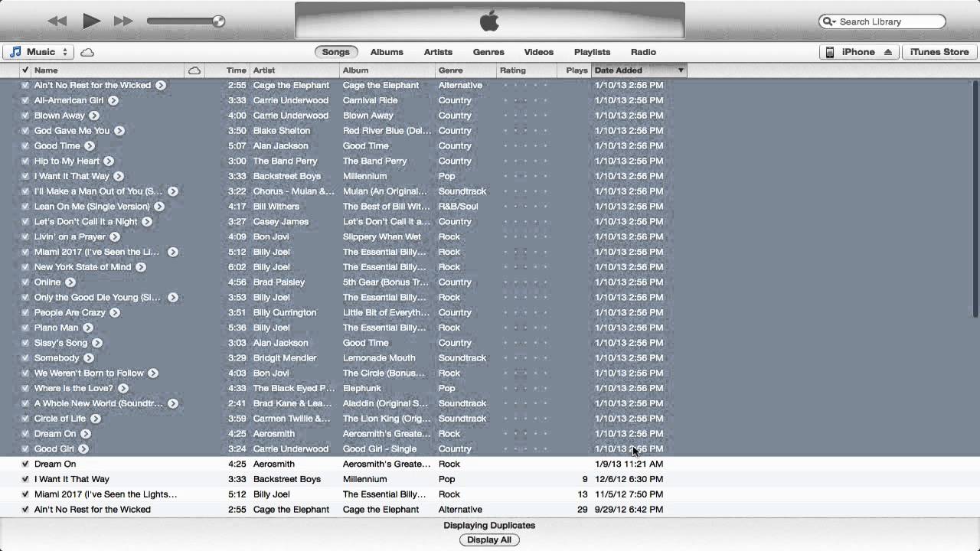Skip ahead with the Fast Forward button

pos(123,21)
